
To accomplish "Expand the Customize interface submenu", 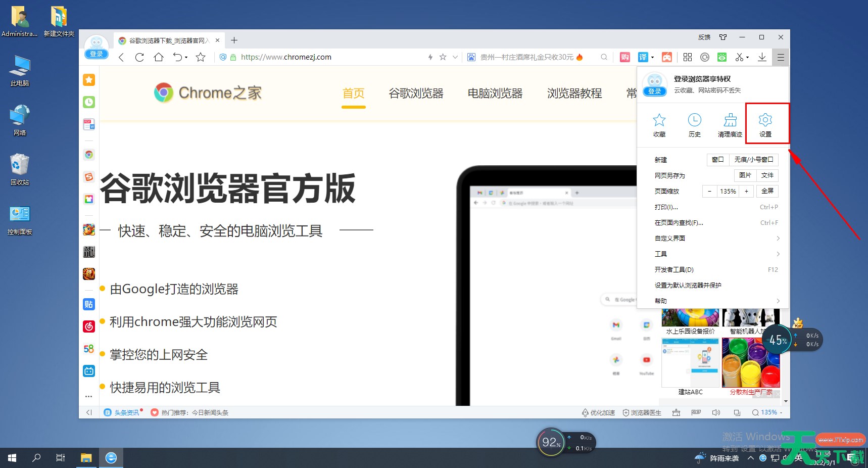I will click(716, 238).
